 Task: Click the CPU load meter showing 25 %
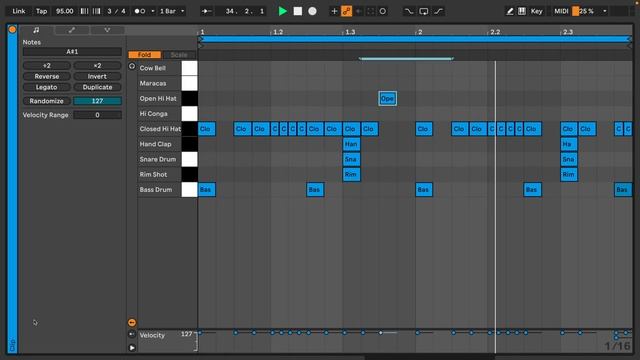(x=585, y=11)
